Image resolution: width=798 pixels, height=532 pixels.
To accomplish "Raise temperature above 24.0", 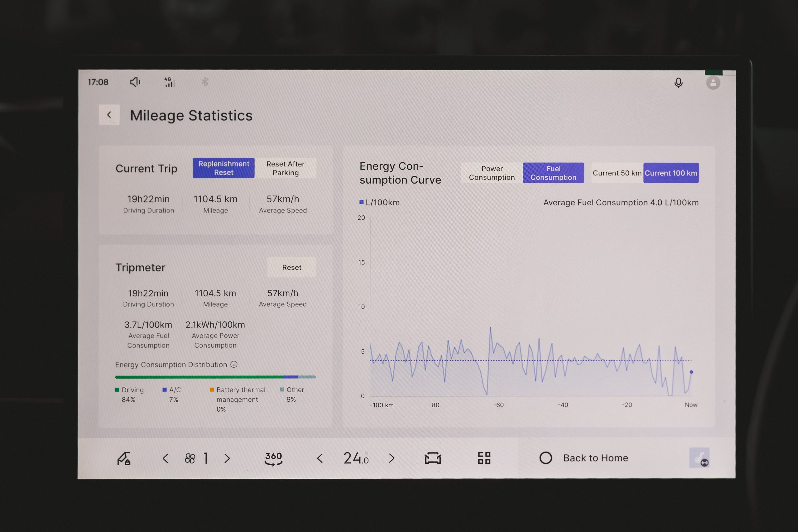I will [392, 458].
